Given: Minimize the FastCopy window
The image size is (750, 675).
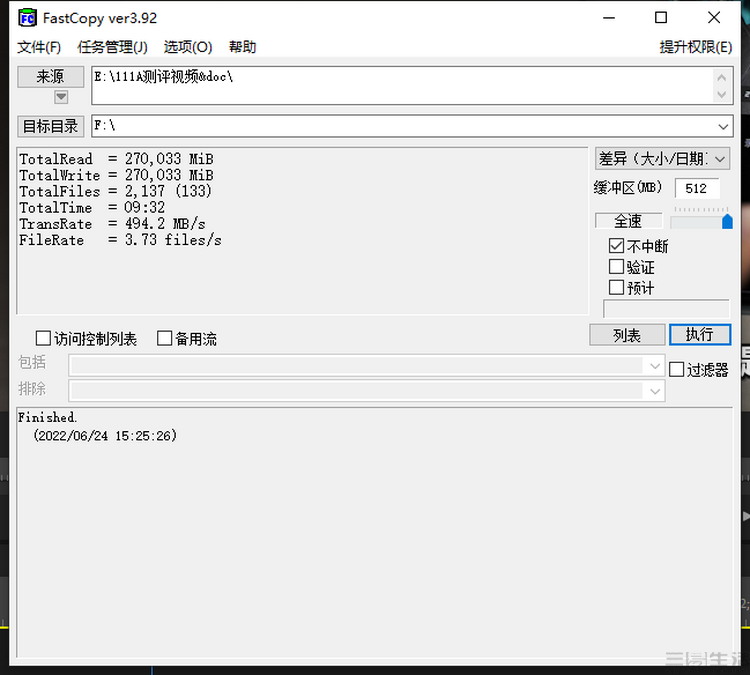Looking at the screenshot, I should (609, 18).
